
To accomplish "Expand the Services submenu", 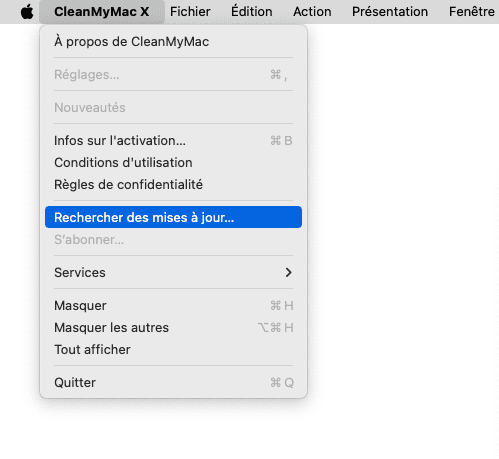I will point(173,273).
